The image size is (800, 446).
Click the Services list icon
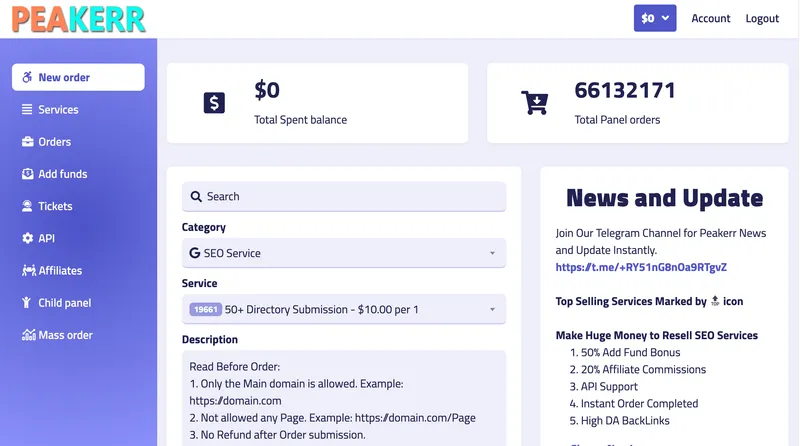click(x=27, y=109)
